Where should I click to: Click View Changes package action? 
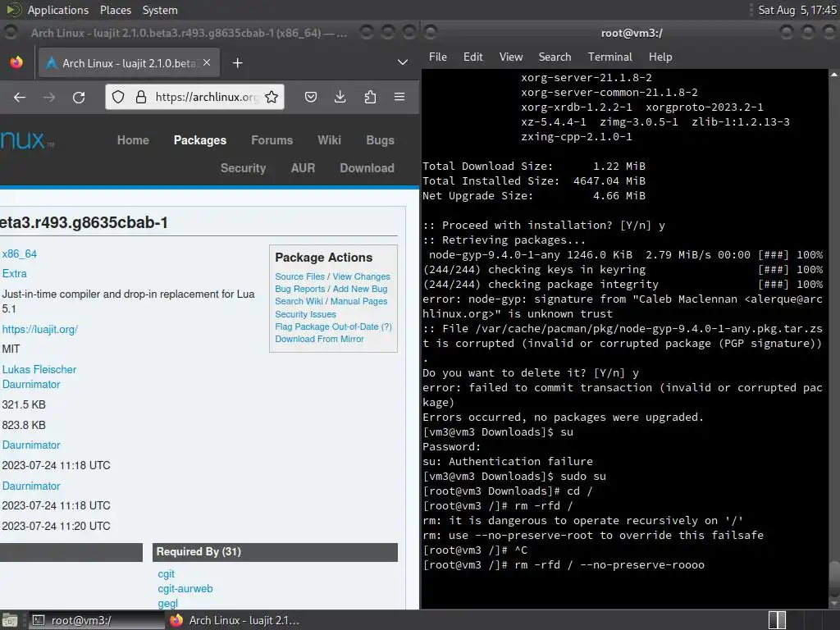point(362,276)
